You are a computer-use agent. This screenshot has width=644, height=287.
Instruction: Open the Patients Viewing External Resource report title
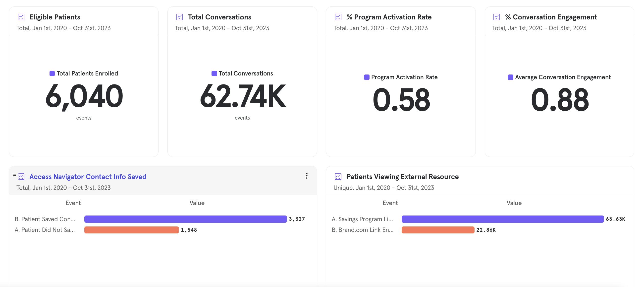point(403,177)
